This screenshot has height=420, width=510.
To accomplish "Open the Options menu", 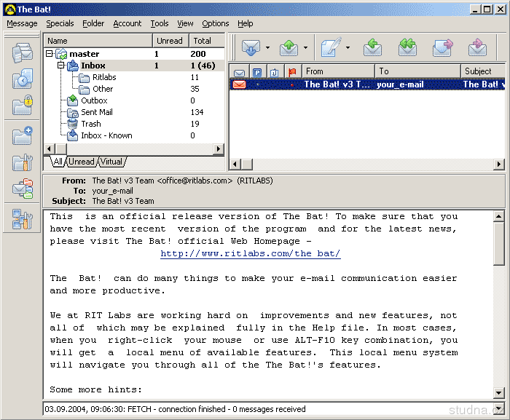I will tap(216, 23).
